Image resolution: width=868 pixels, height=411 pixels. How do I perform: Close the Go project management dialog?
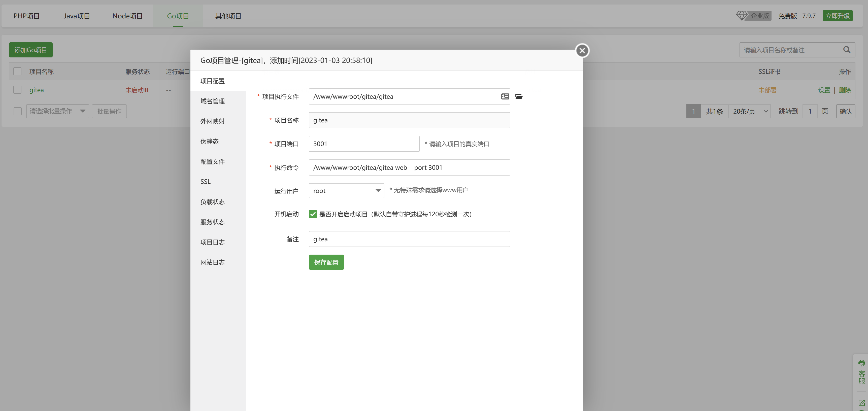(582, 51)
